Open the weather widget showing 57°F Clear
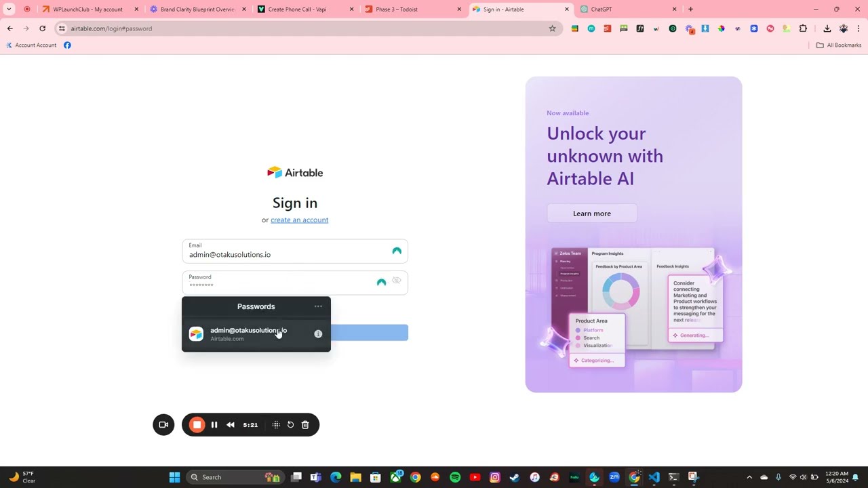The height and width of the screenshot is (488, 868). pyautogui.click(x=22, y=477)
